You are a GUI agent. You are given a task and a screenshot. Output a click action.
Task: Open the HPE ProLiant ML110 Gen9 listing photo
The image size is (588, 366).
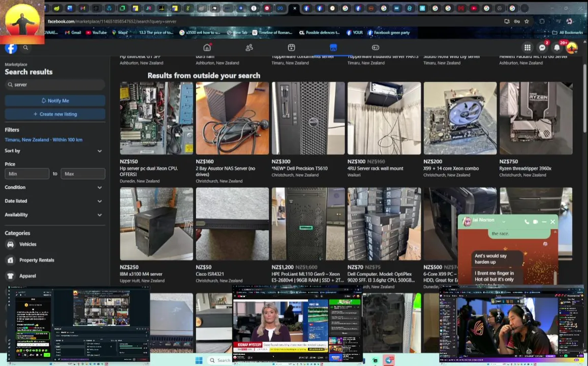tap(308, 224)
